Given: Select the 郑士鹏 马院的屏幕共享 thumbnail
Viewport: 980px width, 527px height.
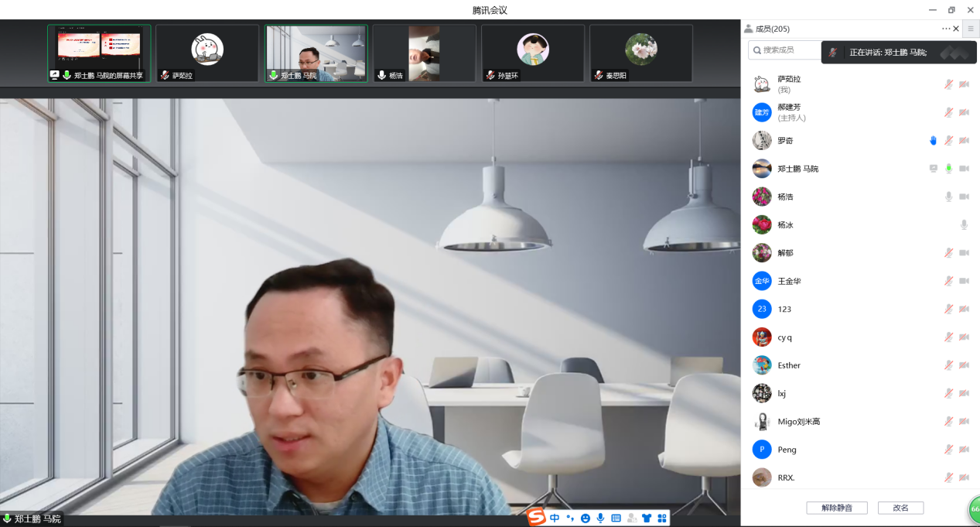Looking at the screenshot, I should (x=99, y=53).
